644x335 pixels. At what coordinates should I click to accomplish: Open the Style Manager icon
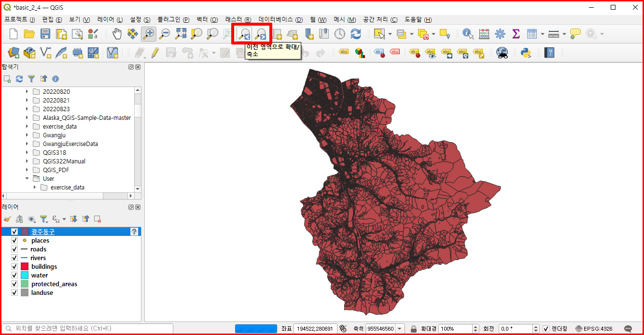(x=93, y=34)
